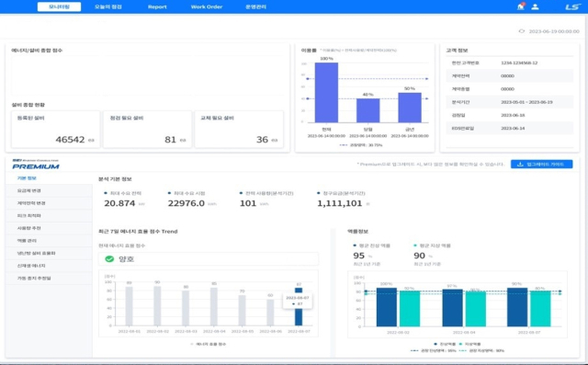Click the 1,111,101 billing amount value
Image resolution: width=588 pixels, height=365 pixels.
[x=340, y=203]
